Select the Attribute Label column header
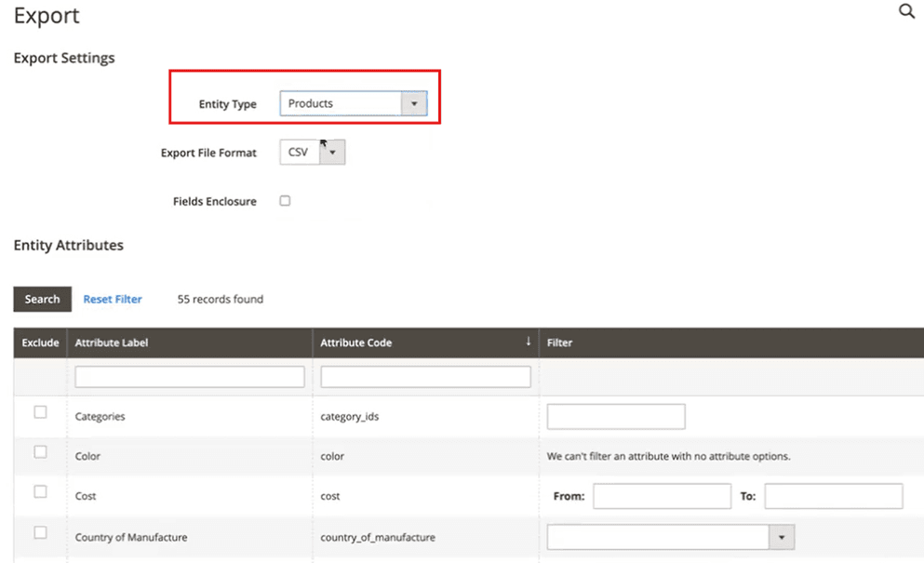Viewport: 924px width, 563px height. [x=190, y=342]
